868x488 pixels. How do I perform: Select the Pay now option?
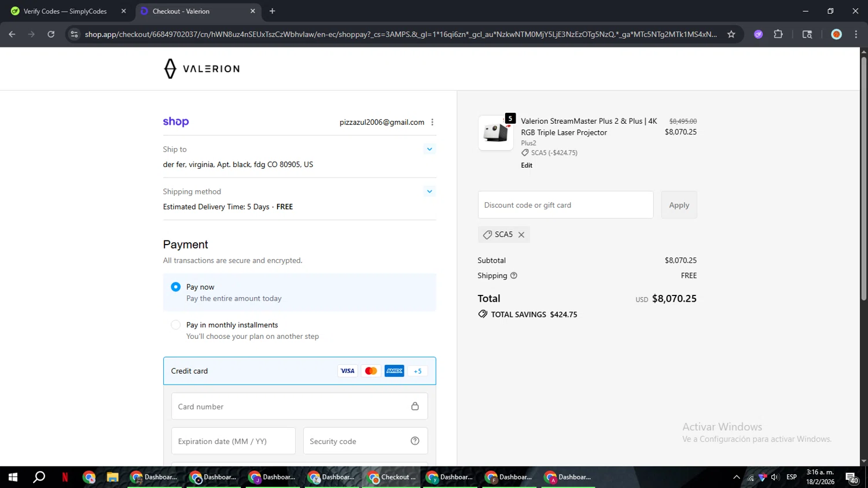coord(176,287)
